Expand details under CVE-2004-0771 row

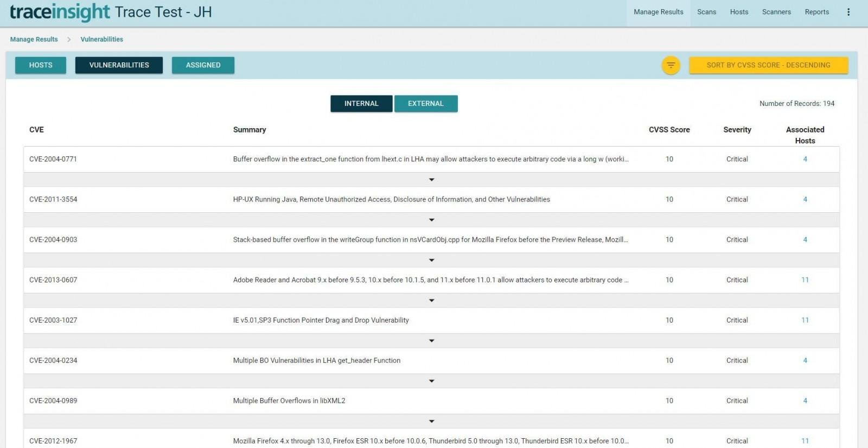coord(431,180)
